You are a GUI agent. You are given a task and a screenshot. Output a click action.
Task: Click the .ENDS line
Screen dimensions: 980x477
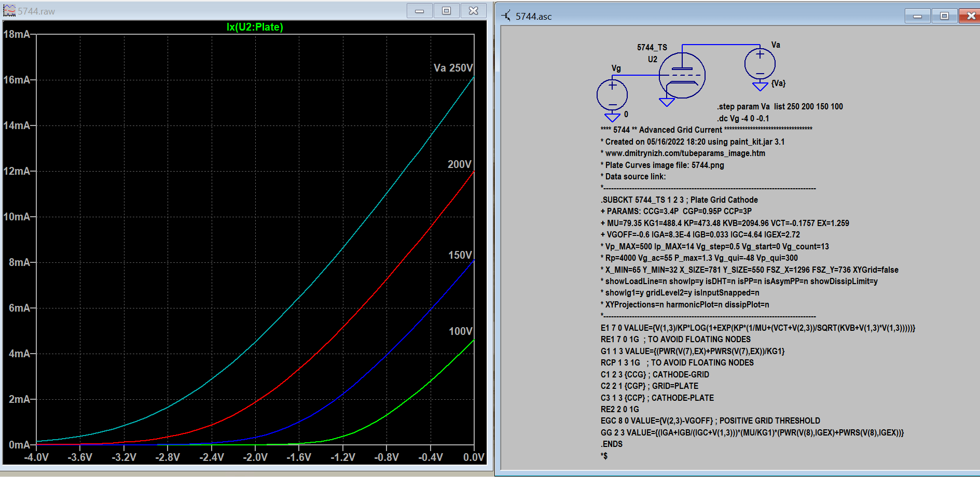coord(612,444)
